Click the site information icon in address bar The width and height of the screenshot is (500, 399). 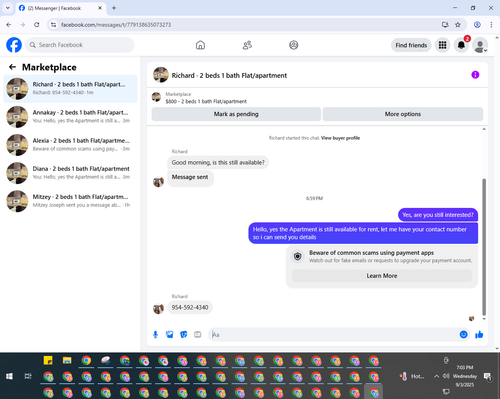pyautogui.click(x=54, y=25)
